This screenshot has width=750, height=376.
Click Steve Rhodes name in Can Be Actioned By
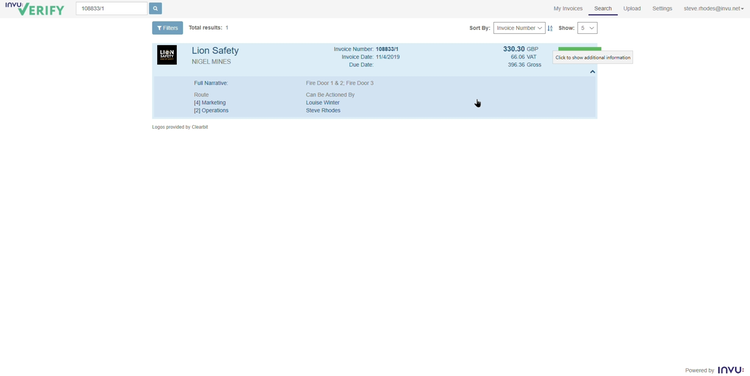click(323, 111)
